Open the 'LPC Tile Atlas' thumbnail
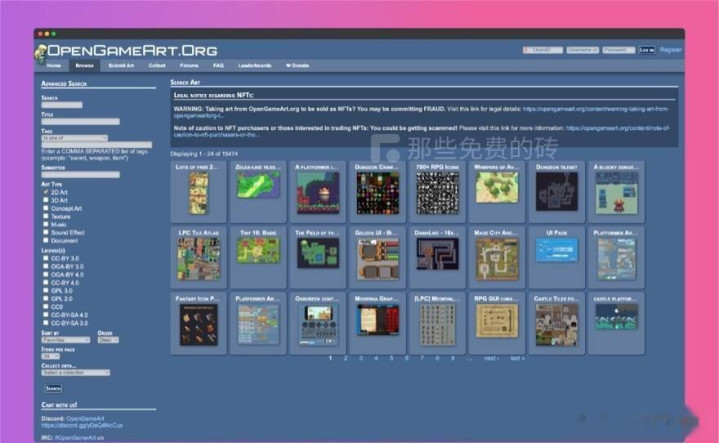719x443 pixels. coord(199,257)
